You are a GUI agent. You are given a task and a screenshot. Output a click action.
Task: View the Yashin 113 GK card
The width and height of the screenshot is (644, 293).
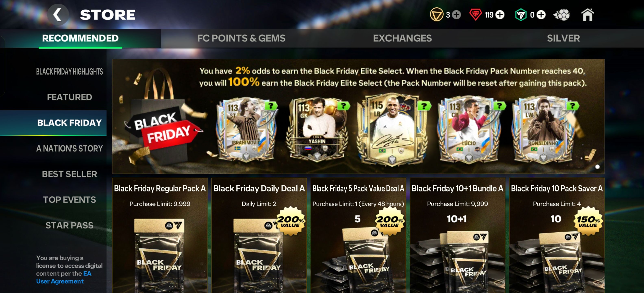[317, 130]
